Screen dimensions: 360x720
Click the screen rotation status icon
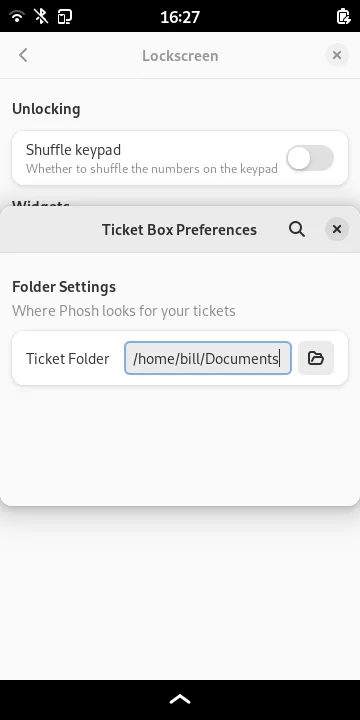[x=65, y=17]
